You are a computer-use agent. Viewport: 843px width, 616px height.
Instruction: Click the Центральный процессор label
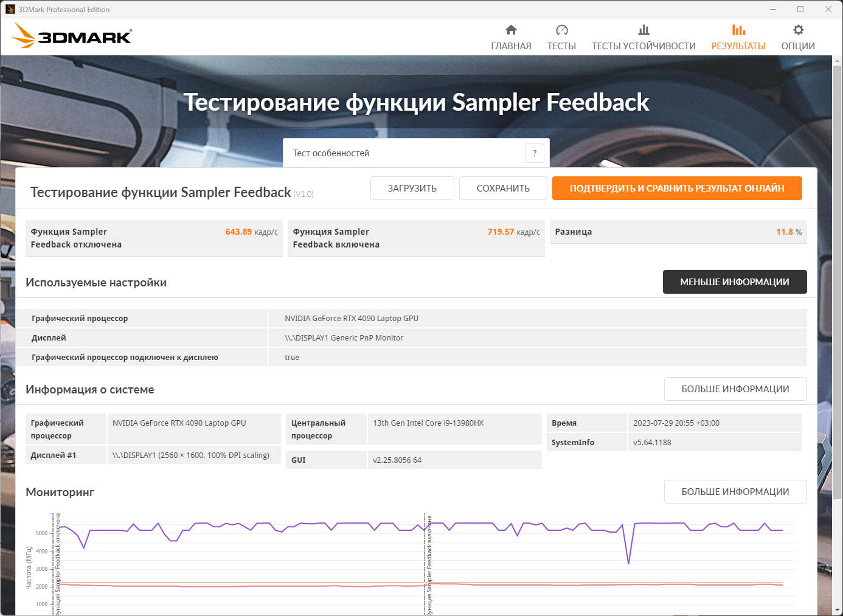318,429
